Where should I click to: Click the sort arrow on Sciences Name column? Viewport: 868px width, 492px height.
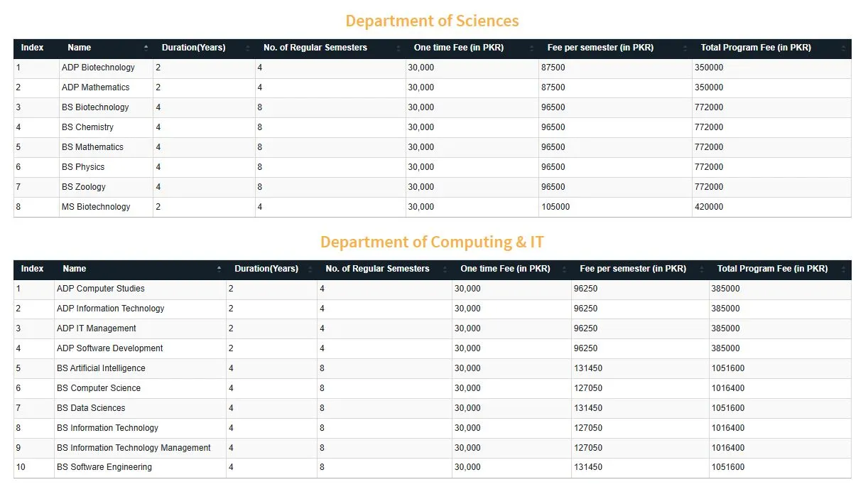point(146,48)
